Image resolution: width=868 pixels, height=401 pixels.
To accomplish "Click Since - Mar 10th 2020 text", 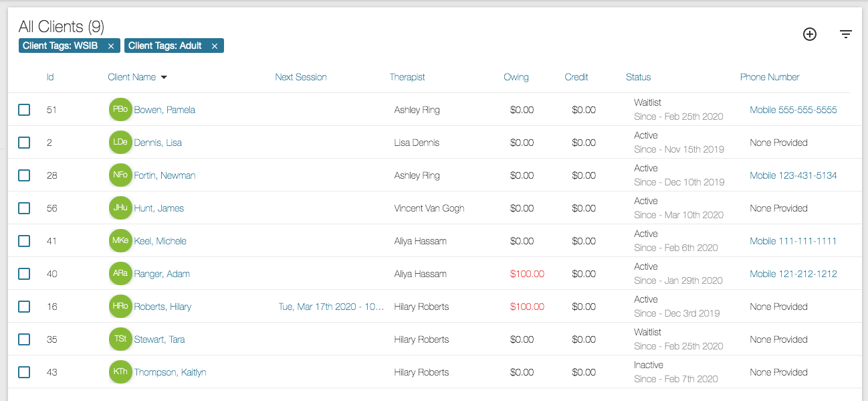I will click(679, 215).
